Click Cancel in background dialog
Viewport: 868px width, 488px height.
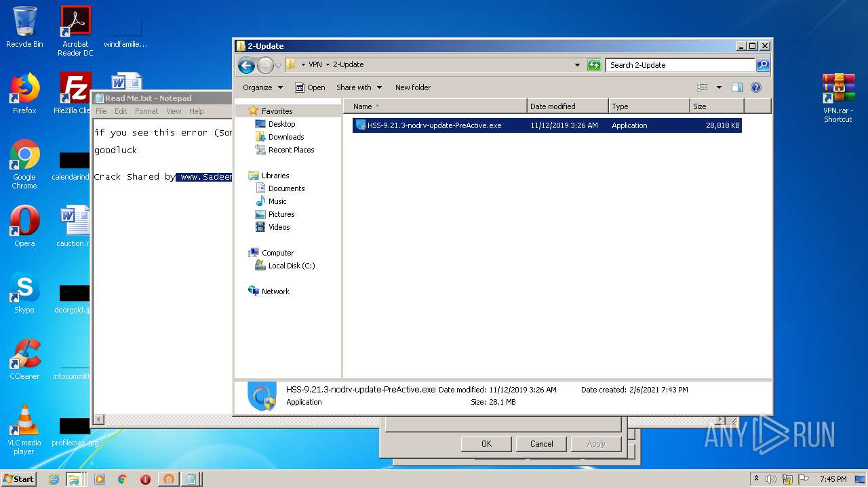pos(541,444)
